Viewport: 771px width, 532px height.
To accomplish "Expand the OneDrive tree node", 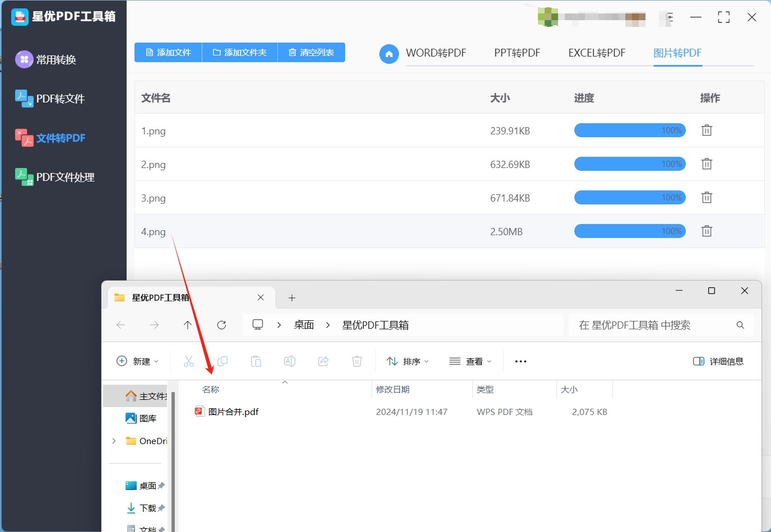I will click(x=114, y=441).
